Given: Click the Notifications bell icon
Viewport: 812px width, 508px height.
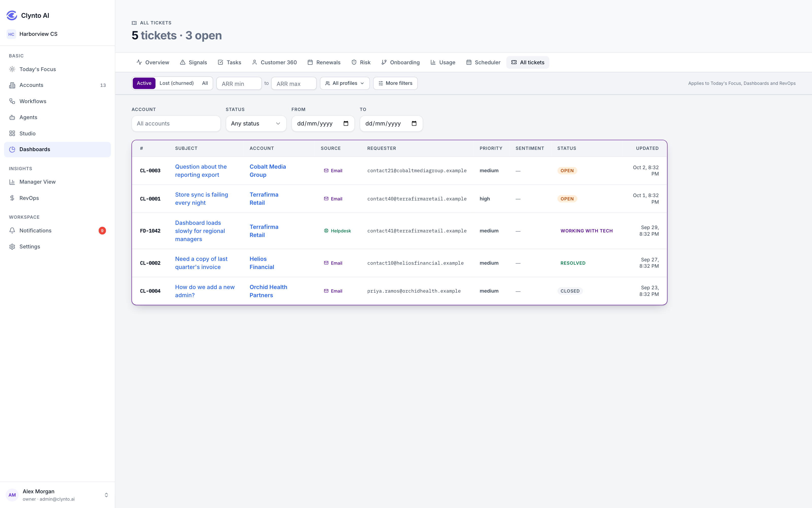Looking at the screenshot, I should [12, 230].
